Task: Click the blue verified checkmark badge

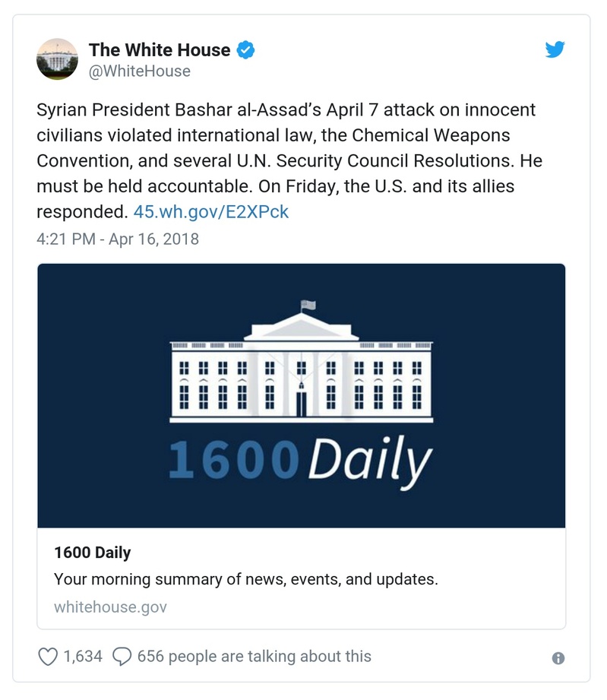Action: coord(244,50)
